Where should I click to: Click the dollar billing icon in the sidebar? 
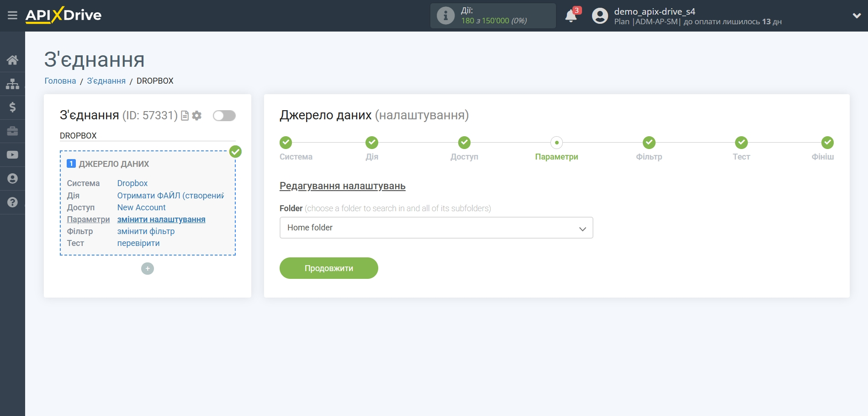(12, 107)
